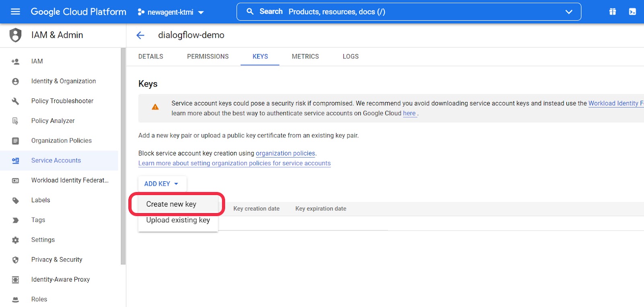Click the Tags arrow icon

[x=15, y=220]
